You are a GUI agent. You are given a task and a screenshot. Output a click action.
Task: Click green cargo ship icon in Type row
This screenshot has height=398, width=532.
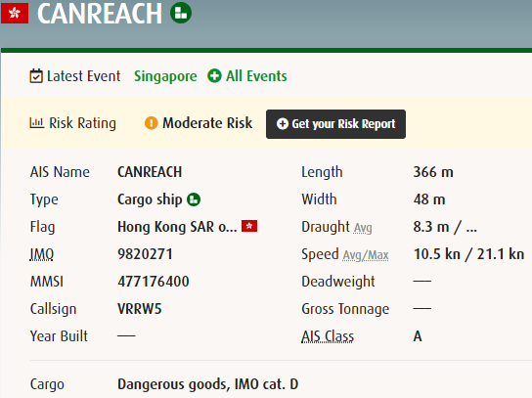(x=194, y=199)
